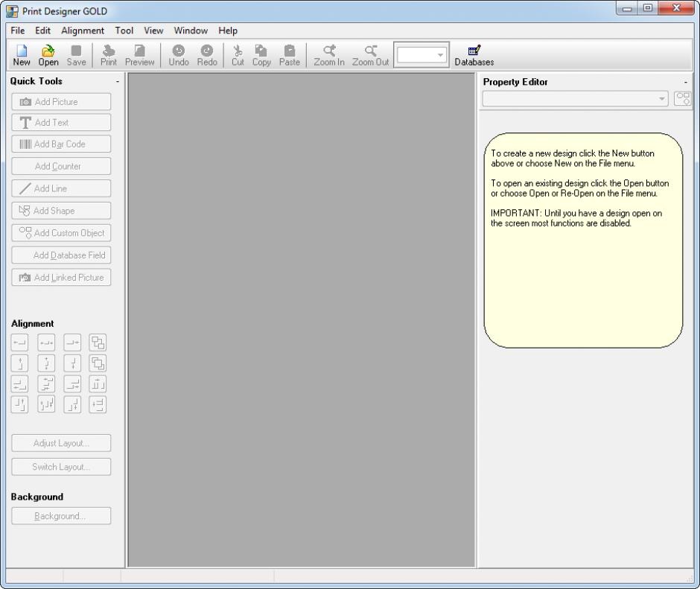The image size is (700, 589).
Task: Open the Alignment menu
Action: [83, 31]
